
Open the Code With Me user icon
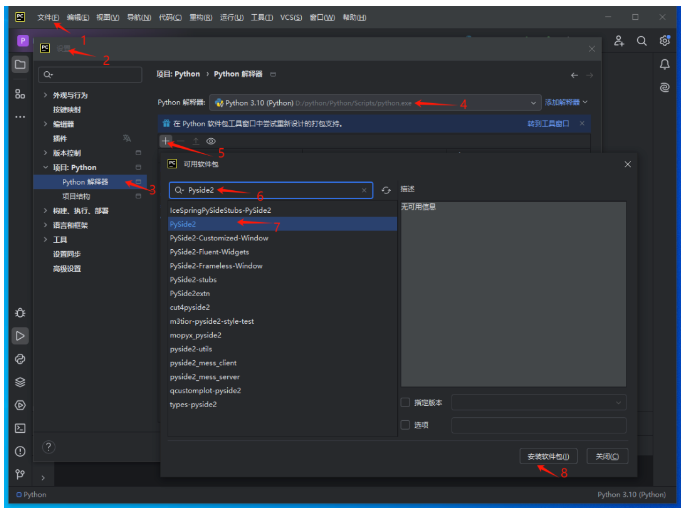pyautogui.click(x=619, y=41)
